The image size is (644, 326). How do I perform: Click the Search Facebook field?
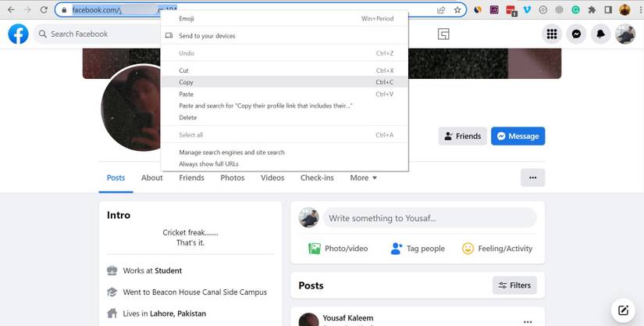click(97, 34)
